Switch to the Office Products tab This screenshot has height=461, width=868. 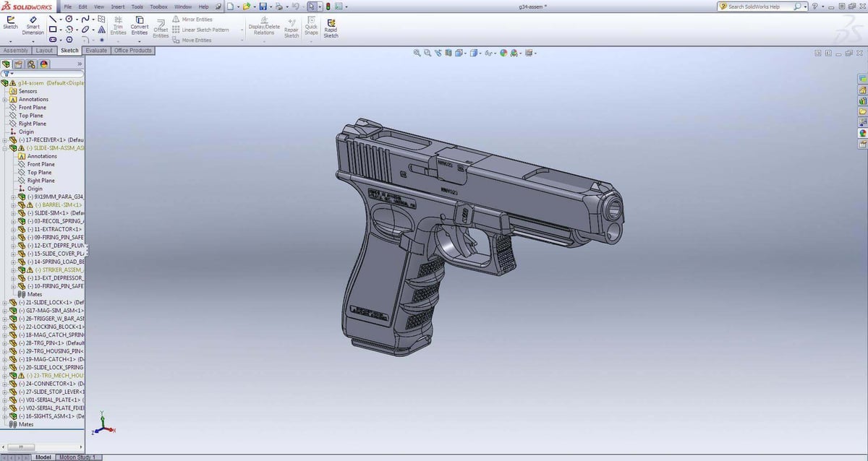point(133,51)
